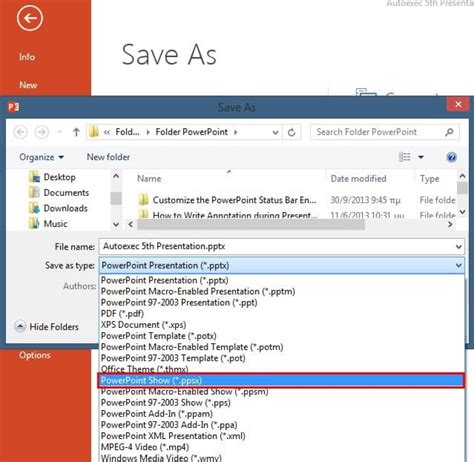The width and height of the screenshot is (474, 462).
Task: Choose PDF (*.pdf) file type
Action: tap(282, 314)
